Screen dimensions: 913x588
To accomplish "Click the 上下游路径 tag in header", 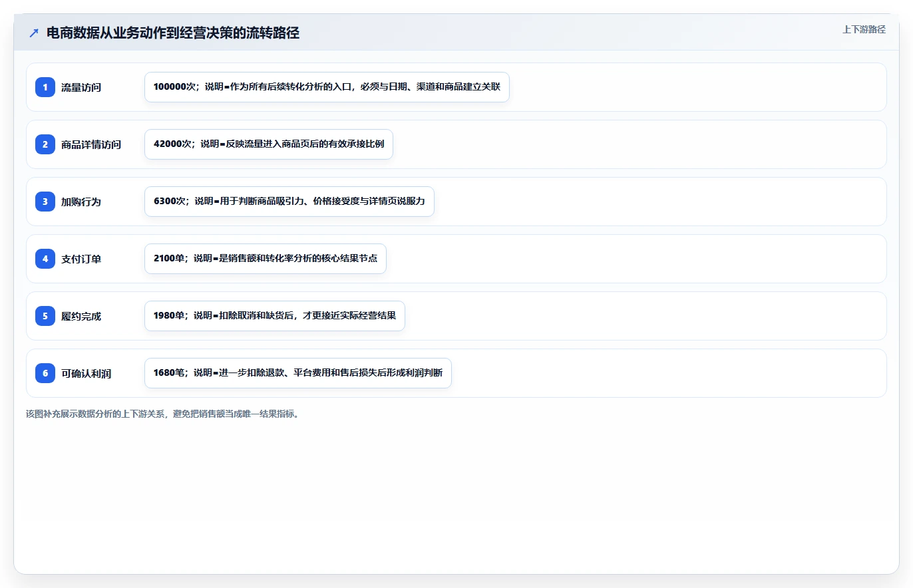I will tap(864, 29).
